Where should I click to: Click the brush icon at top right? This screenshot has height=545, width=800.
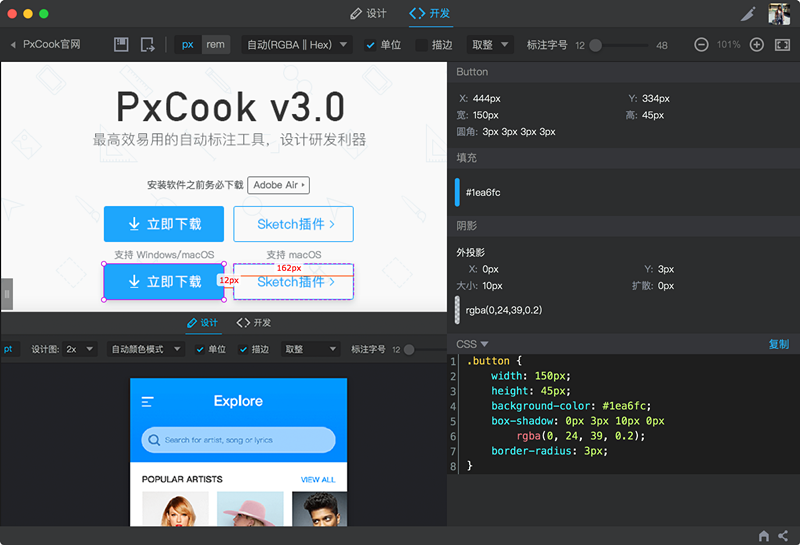coord(748,14)
